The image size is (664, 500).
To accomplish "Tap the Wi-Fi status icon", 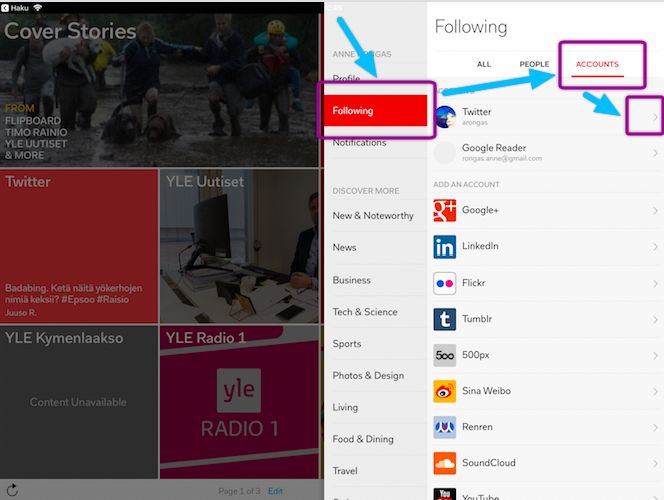I will click(x=37, y=8).
